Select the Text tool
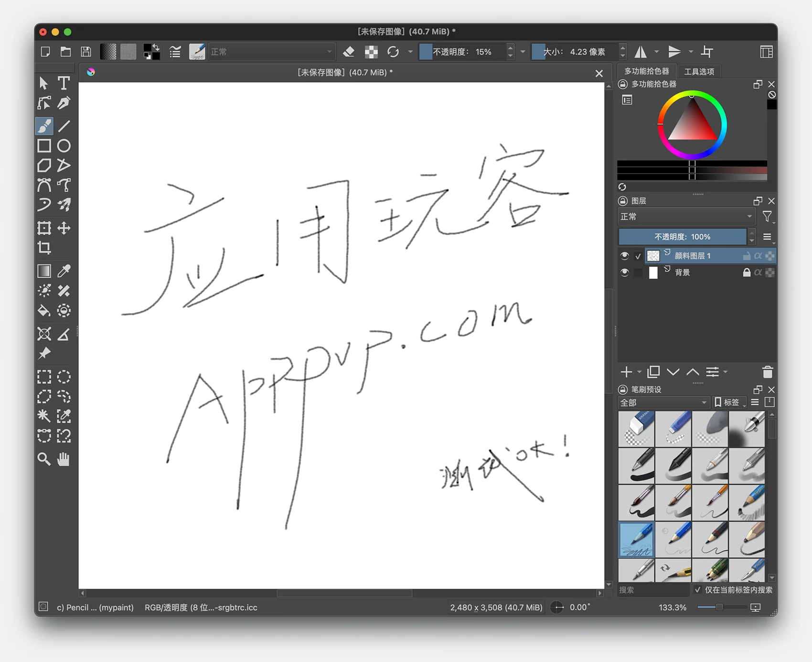Screen dimensions: 812x662 (64, 83)
